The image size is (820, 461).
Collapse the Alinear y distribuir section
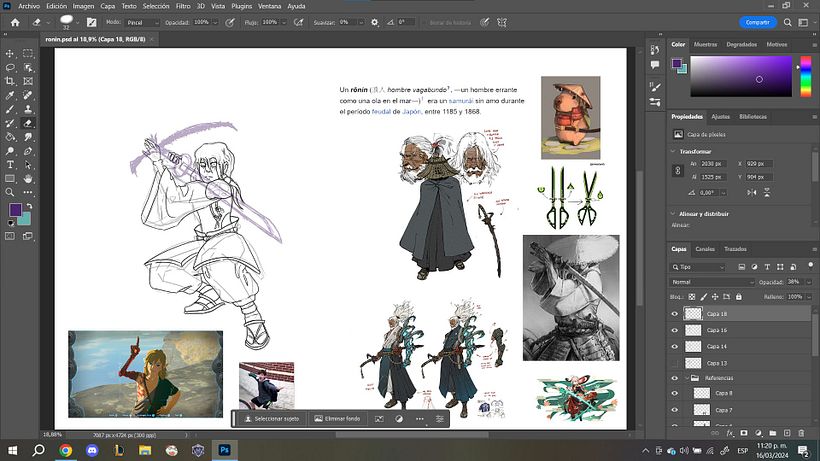673,214
